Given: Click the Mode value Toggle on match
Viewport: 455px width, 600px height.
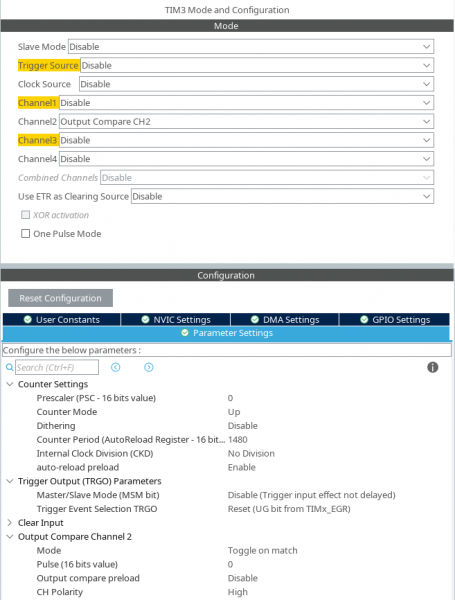Looking at the screenshot, I should pos(263,550).
